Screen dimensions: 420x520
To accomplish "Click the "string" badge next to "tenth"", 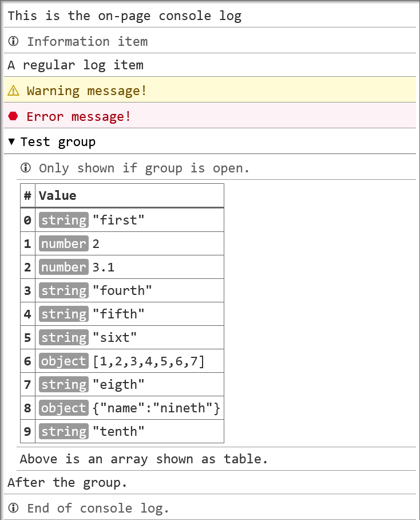I will (64, 431).
